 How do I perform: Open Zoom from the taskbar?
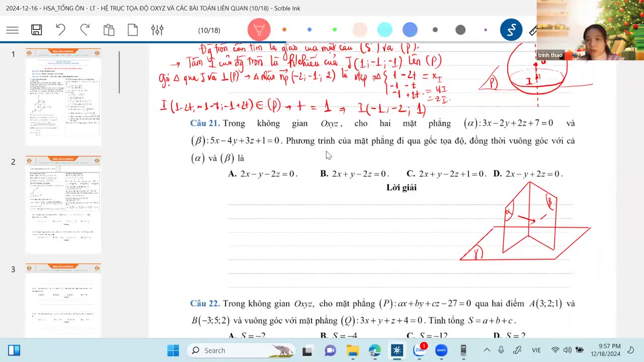[x=441, y=350]
